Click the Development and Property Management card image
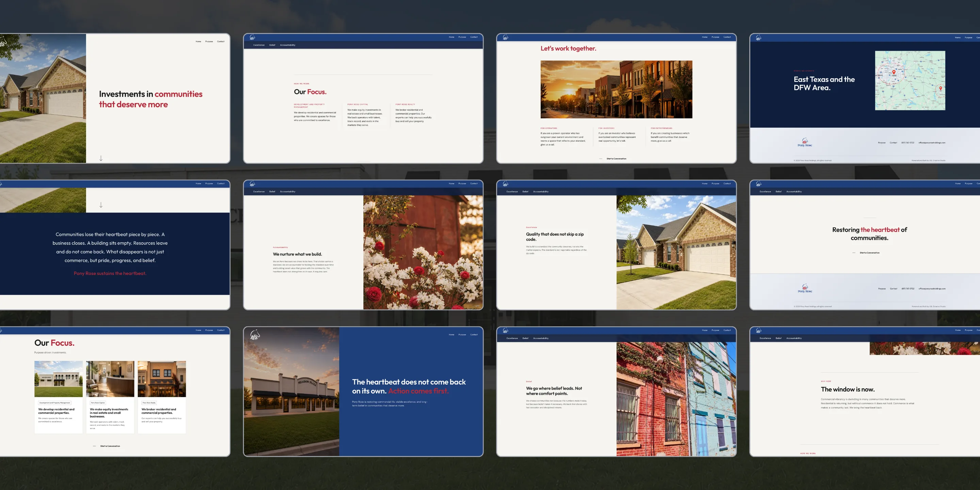The image size is (980, 490). 58,379
